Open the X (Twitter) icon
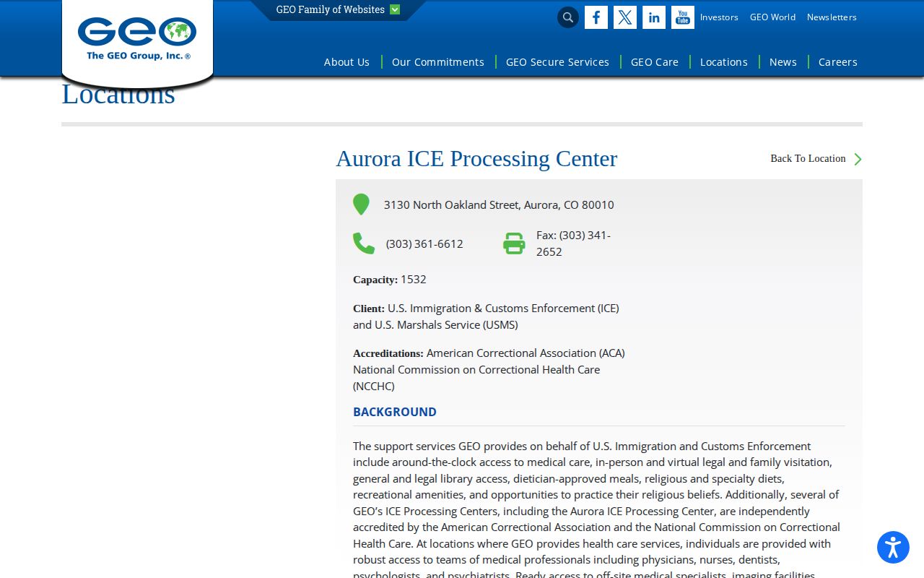The image size is (924, 578). point(625,17)
